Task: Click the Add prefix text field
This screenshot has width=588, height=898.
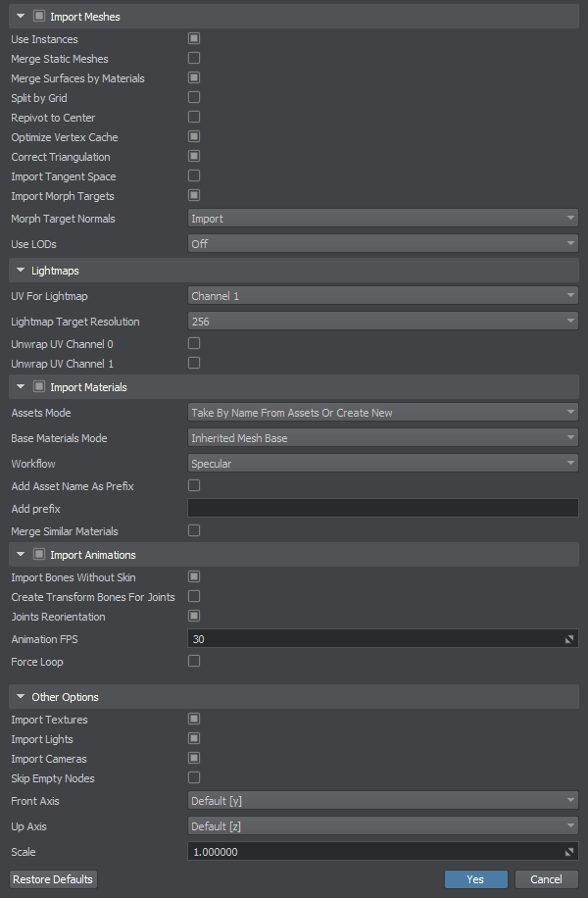Action: click(382, 508)
